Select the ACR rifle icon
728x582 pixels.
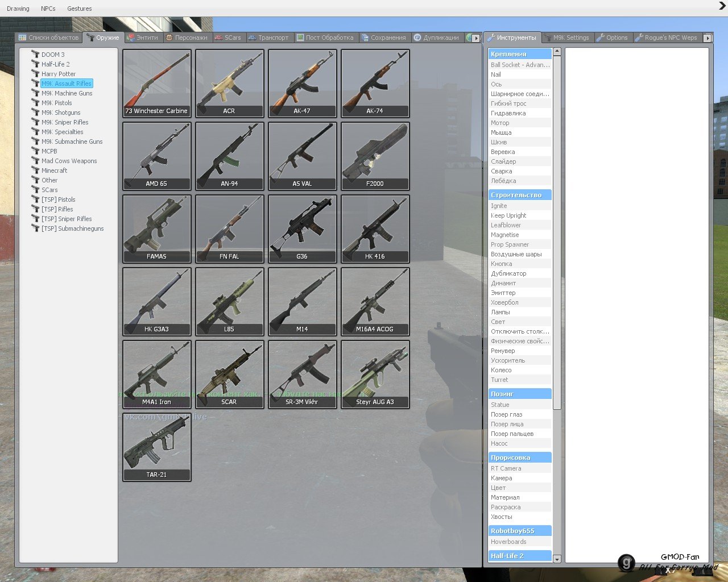(x=230, y=83)
